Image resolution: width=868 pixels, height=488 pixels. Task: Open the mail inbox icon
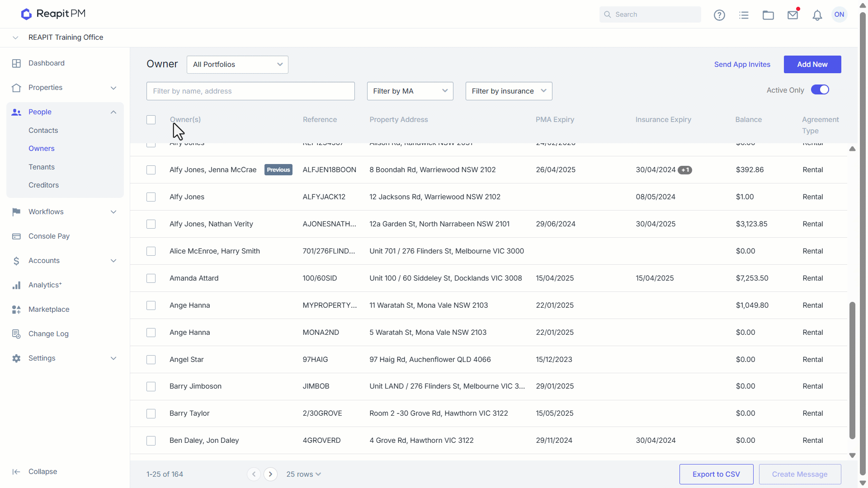coord(793,15)
